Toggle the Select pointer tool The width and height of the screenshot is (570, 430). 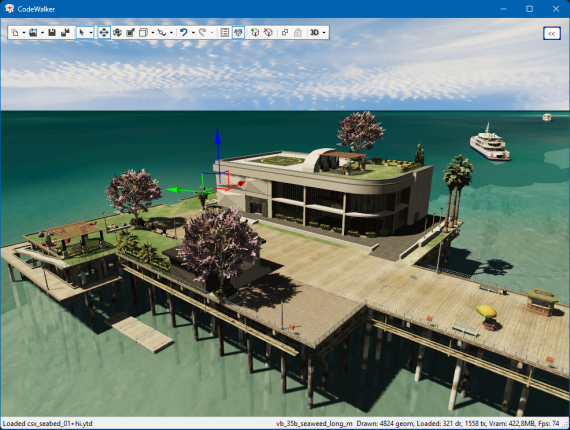pyautogui.click(x=82, y=33)
